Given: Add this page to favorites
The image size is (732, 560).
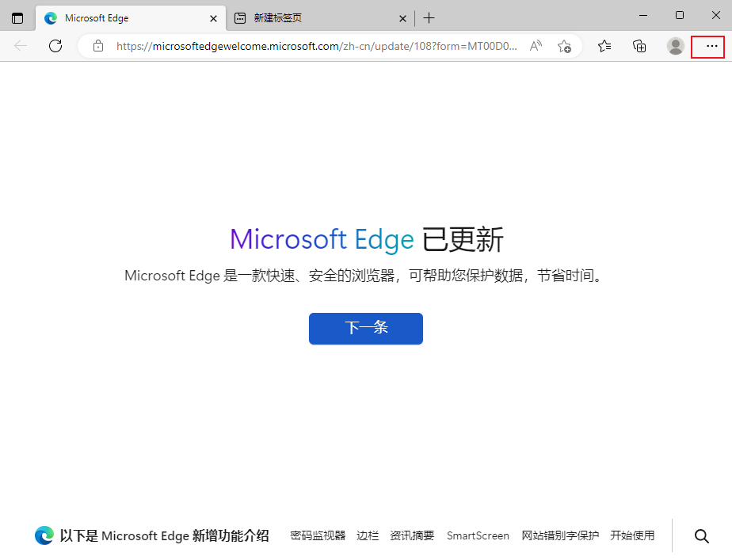Looking at the screenshot, I should [x=564, y=47].
